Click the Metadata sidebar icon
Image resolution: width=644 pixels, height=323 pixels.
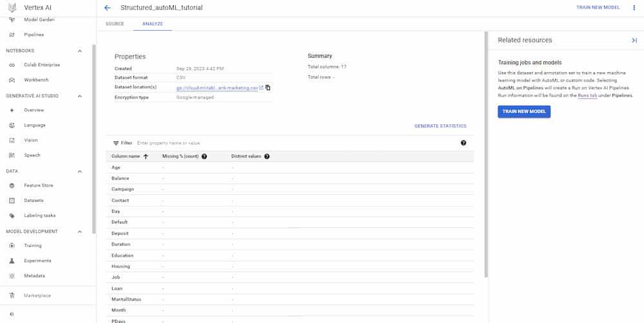(12, 276)
